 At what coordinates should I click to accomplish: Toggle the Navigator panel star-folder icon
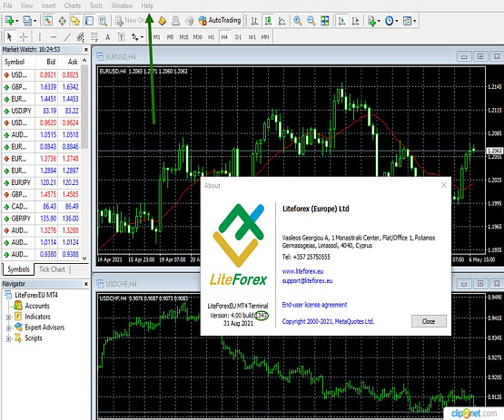pyautogui.click(x=75, y=21)
